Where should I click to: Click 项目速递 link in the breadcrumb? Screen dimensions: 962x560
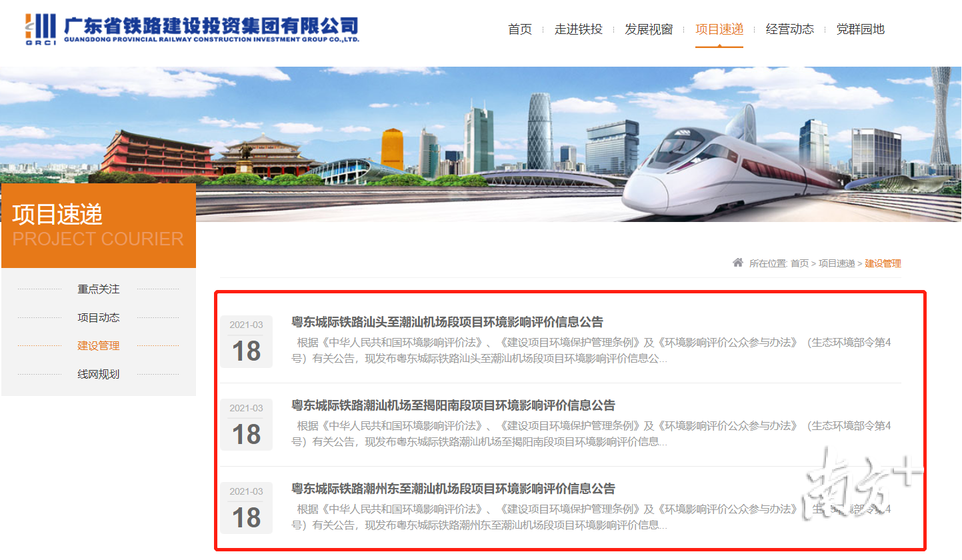click(836, 263)
